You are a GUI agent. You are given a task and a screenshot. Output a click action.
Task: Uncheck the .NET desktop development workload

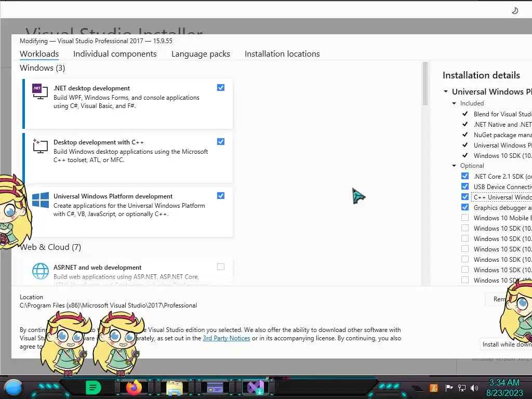click(220, 87)
